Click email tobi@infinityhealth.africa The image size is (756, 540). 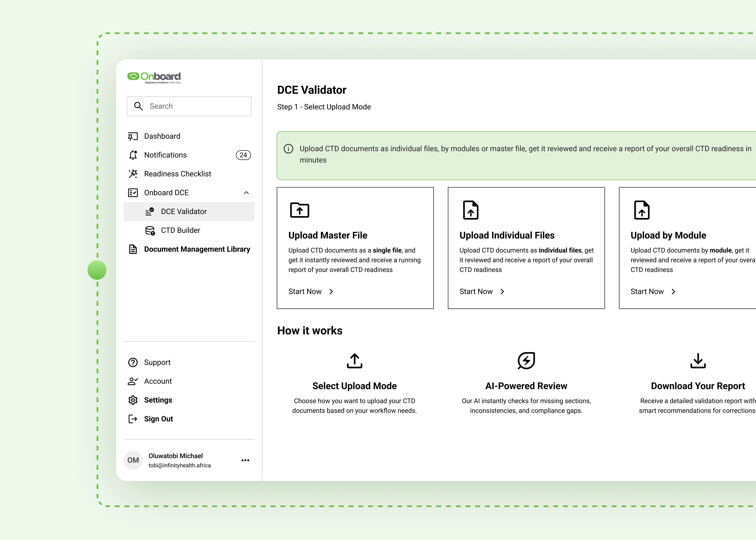tap(179, 465)
